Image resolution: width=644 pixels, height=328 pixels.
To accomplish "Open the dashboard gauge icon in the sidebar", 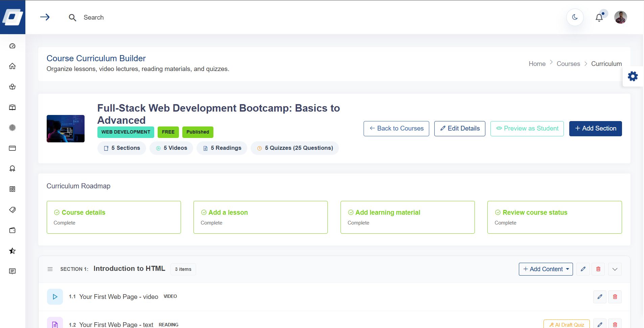I will pos(13,46).
